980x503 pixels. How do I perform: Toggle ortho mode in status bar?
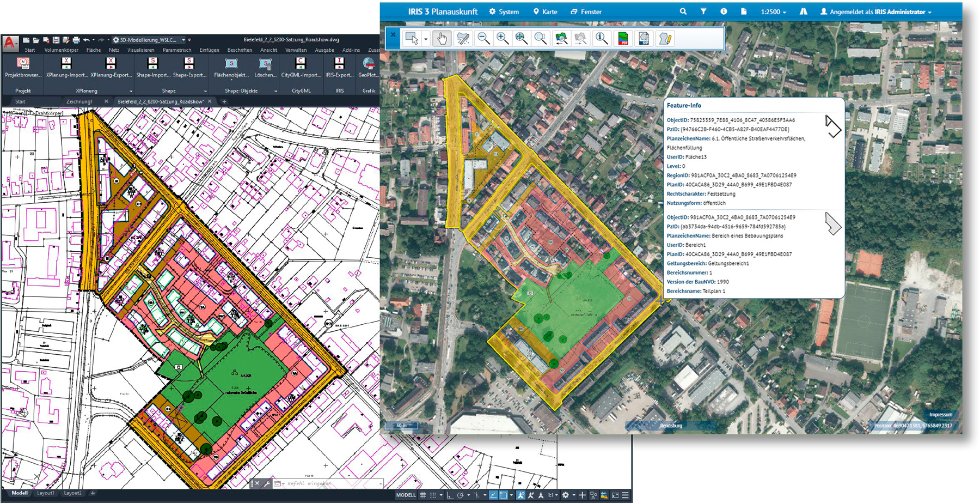(x=449, y=495)
